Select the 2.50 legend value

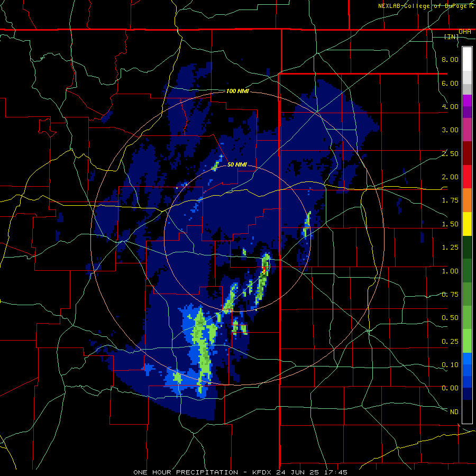(450, 153)
